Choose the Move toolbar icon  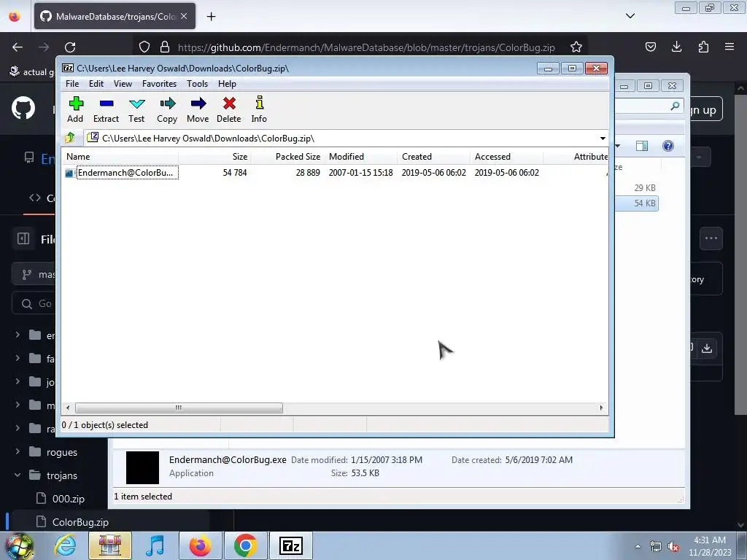point(198,110)
